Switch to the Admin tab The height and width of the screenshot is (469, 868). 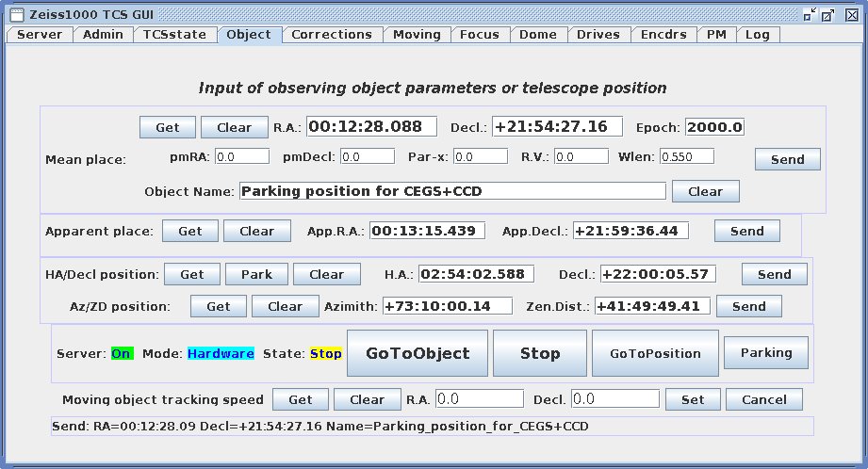(x=103, y=34)
